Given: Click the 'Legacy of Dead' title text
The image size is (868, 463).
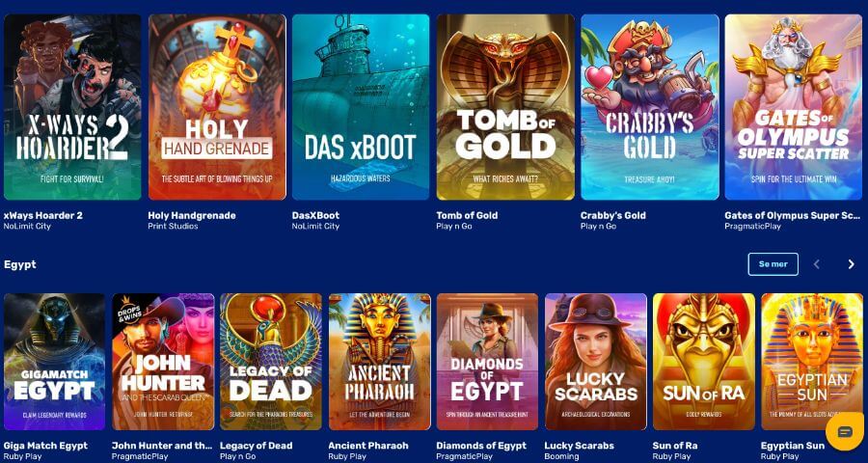Looking at the screenshot, I should coord(254,446).
